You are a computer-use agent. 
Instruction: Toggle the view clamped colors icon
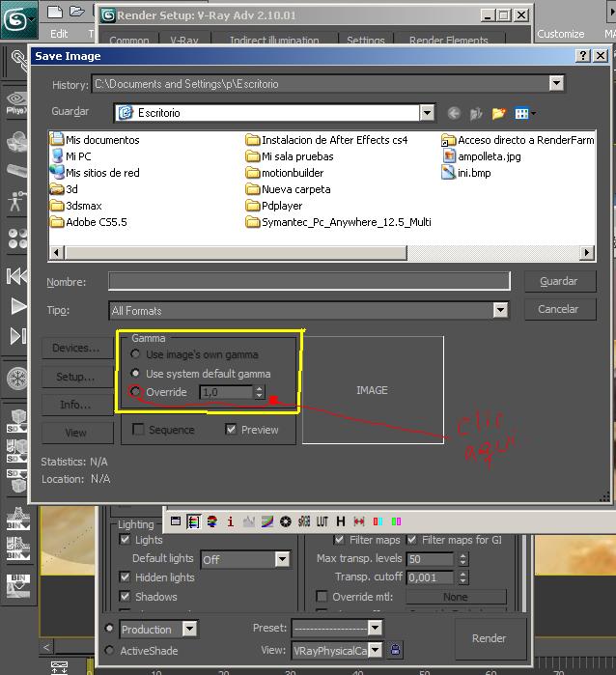tap(211, 521)
